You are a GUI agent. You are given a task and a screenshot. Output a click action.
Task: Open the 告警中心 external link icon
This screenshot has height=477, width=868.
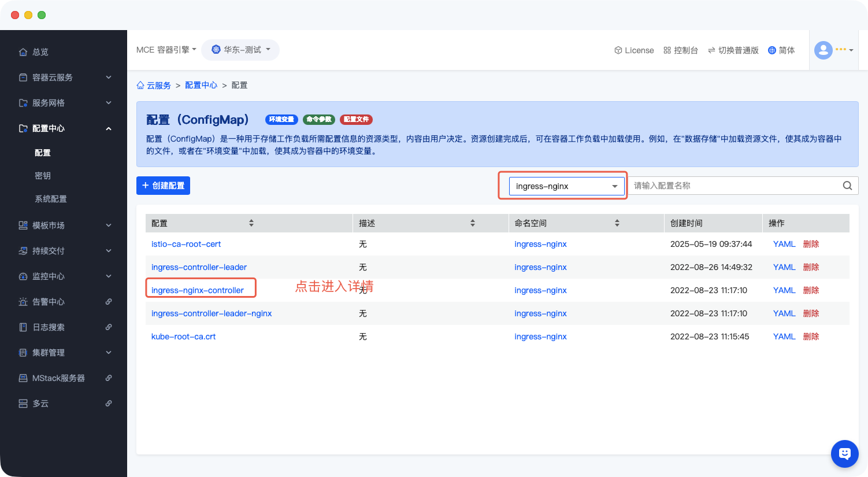pos(109,302)
